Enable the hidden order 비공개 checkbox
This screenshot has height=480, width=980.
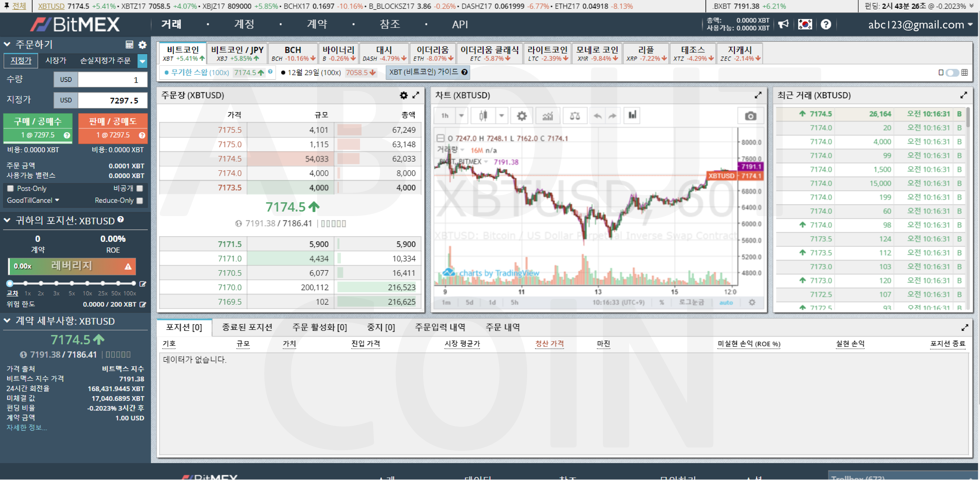[140, 188]
